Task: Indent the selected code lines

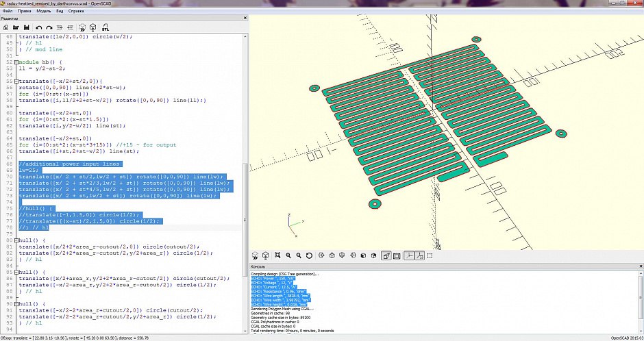Action: click(71, 27)
